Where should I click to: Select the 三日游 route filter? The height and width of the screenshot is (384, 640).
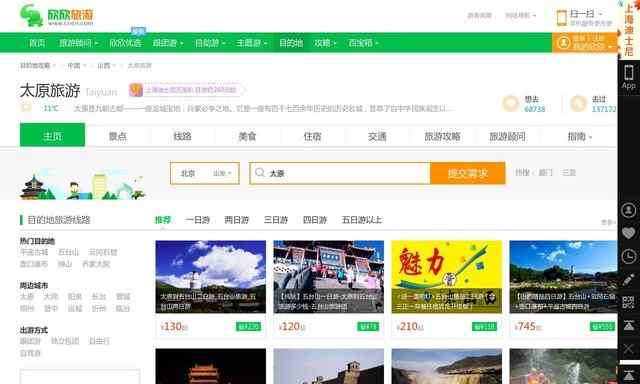[x=276, y=220]
